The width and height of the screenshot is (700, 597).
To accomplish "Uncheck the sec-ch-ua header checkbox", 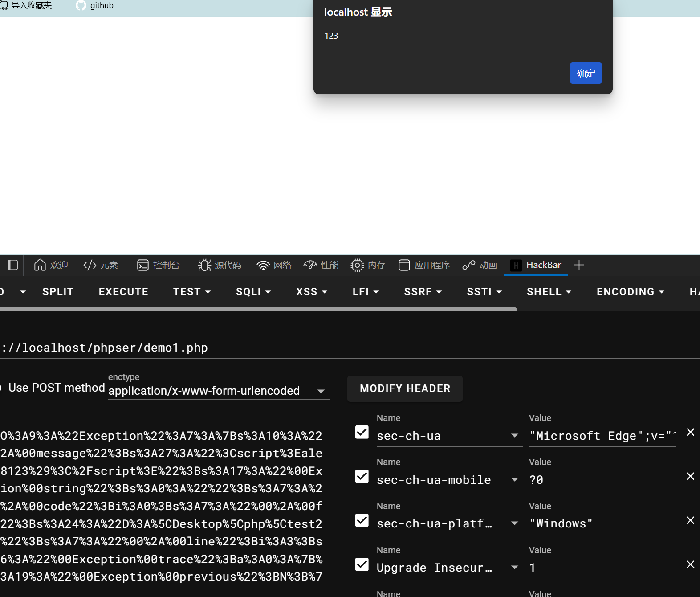I will click(362, 432).
